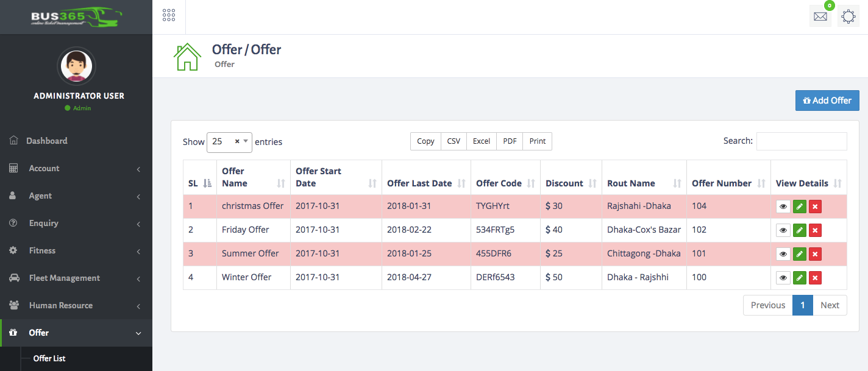Open the eye icon on Winter Offer row

783,277
